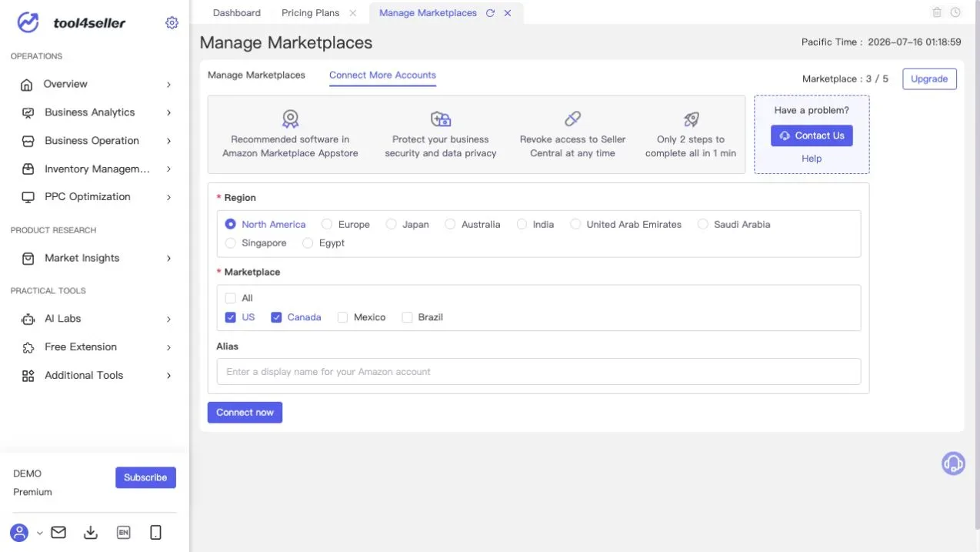This screenshot has height=552, width=980.
Task: Focus the Alias display name field
Action: click(538, 372)
